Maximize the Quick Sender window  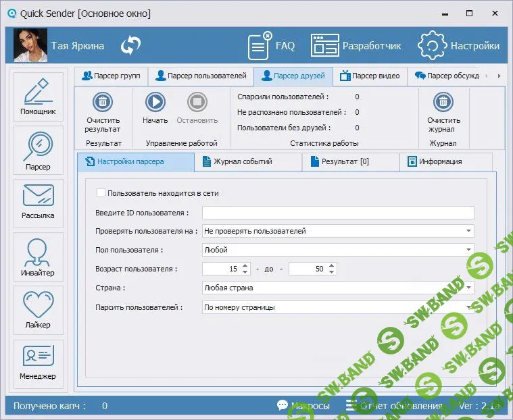click(469, 14)
